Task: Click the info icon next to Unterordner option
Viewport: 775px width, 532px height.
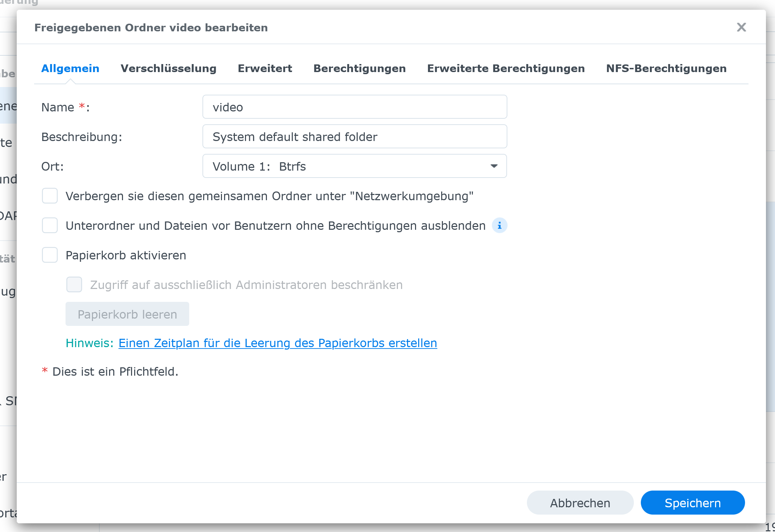Action: pos(499,226)
